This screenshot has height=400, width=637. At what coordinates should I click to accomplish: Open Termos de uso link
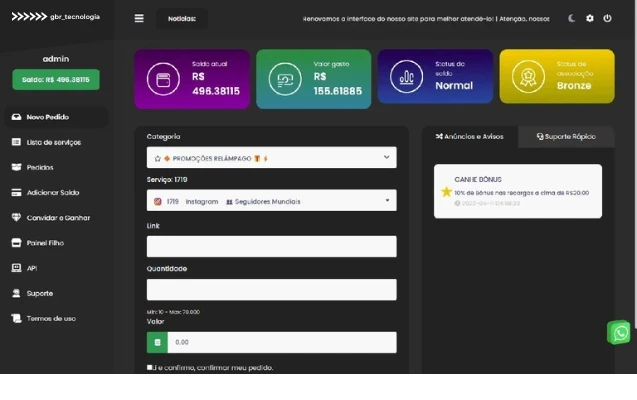50,318
